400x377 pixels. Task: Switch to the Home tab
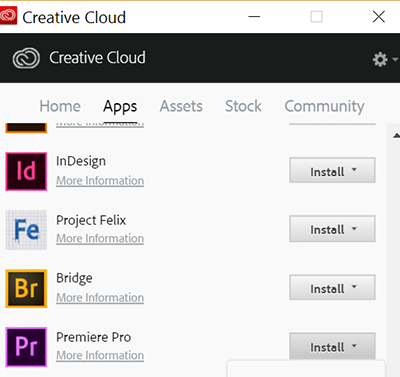tap(60, 106)
